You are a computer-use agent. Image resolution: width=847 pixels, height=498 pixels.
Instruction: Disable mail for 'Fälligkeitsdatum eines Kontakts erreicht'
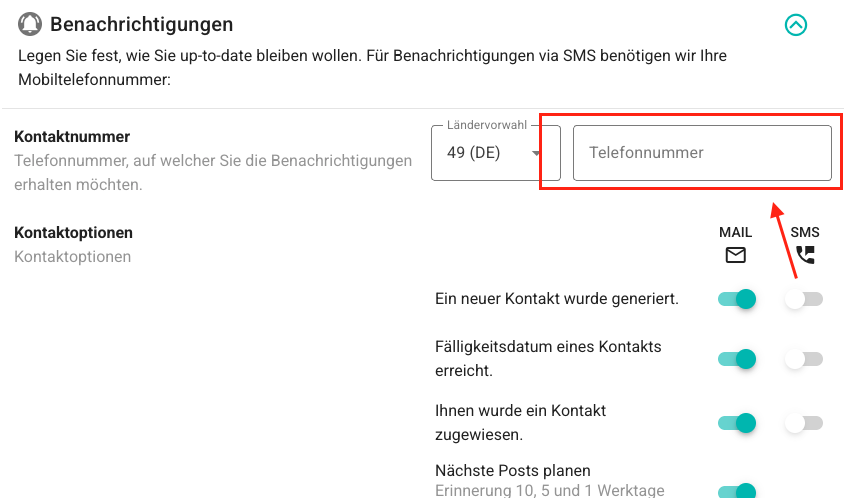(737, 359)
